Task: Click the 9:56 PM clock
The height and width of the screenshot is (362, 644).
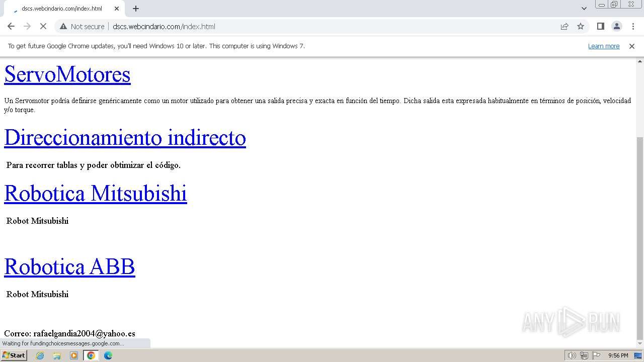Action: 618,355
